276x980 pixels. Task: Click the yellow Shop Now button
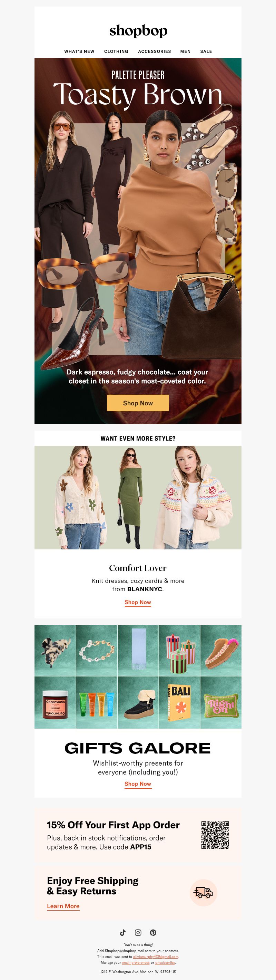[x=138, y=403]
